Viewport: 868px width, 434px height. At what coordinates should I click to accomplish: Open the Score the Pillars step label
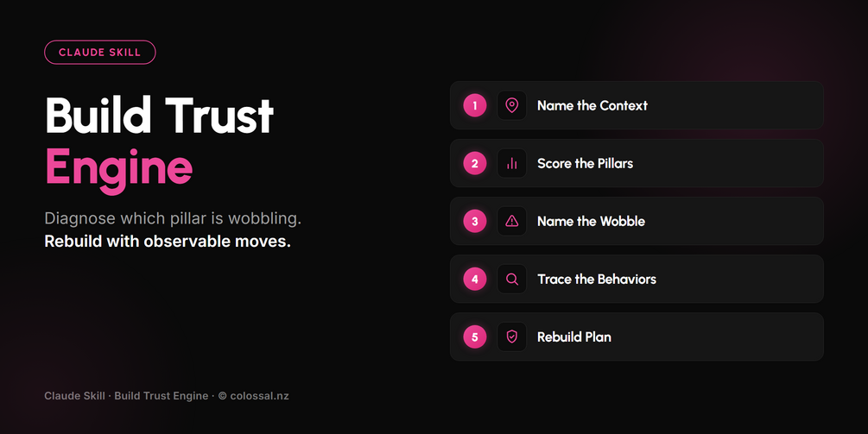coord(585,163)
